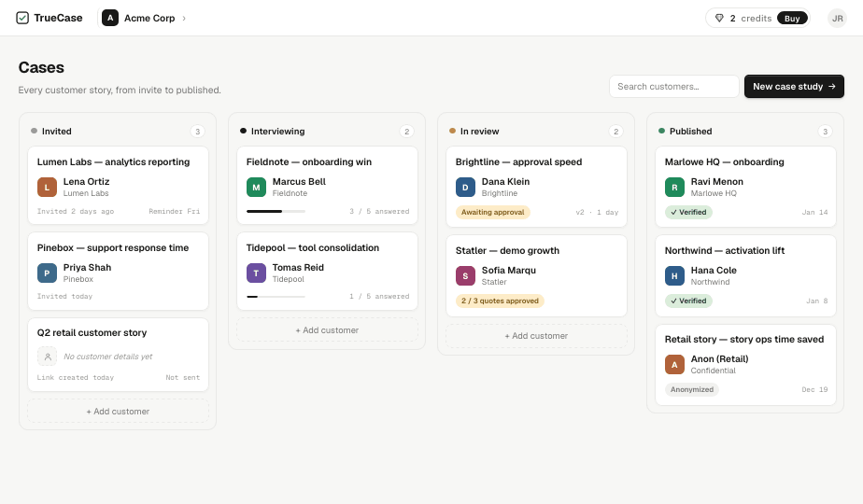The image size is (863, 504).
Task: Click the Fieldnote interview progress bar
Action: pos(276,211)
